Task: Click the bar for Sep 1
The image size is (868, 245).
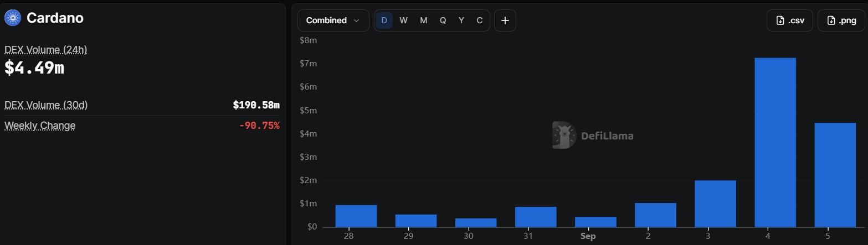Action: coord(595,222)
